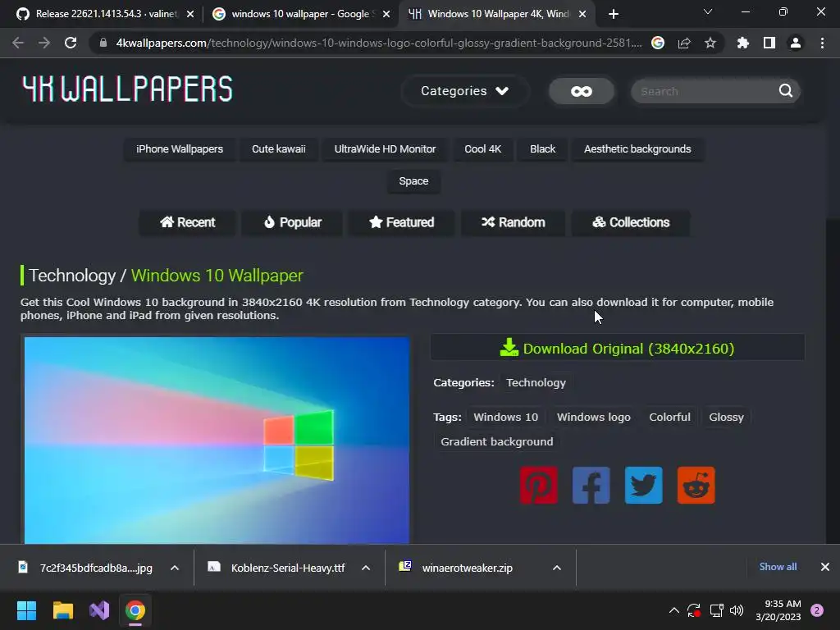Open Windows Start menu
Screen dimensions: 840x630
[x=26, y=610]
